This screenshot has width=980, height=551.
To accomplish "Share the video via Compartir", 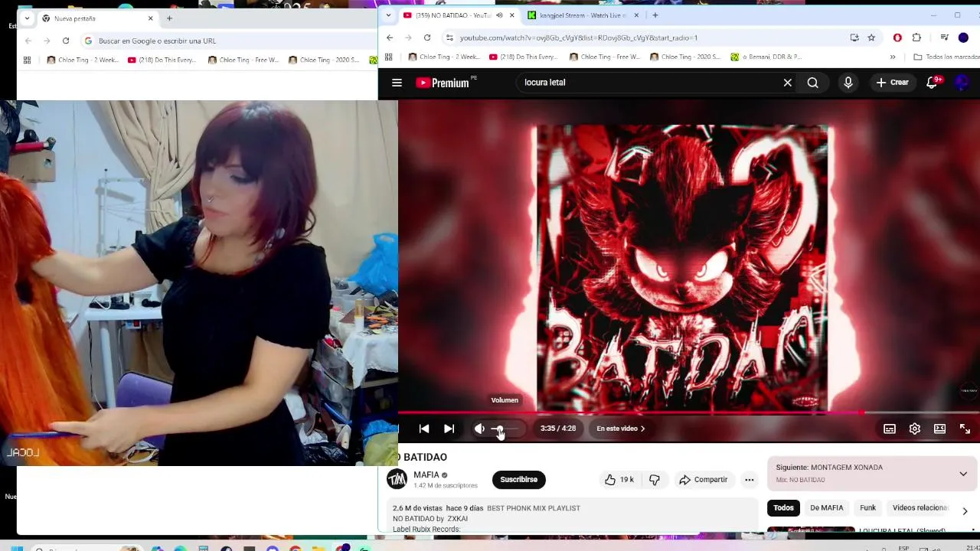I will click(x=704, y=479).
